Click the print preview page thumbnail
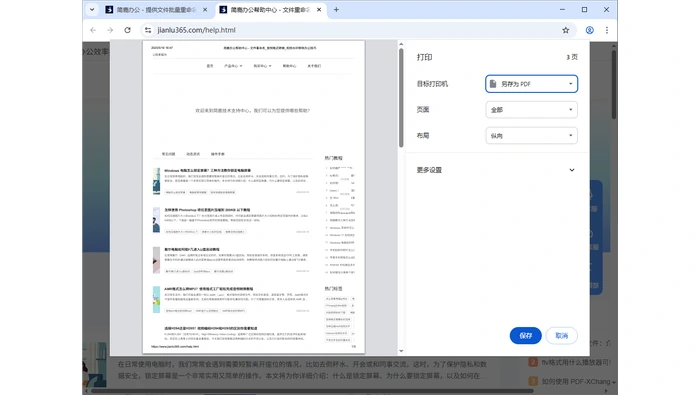This screenshot has height=395, width=700. tap(254, 197)
